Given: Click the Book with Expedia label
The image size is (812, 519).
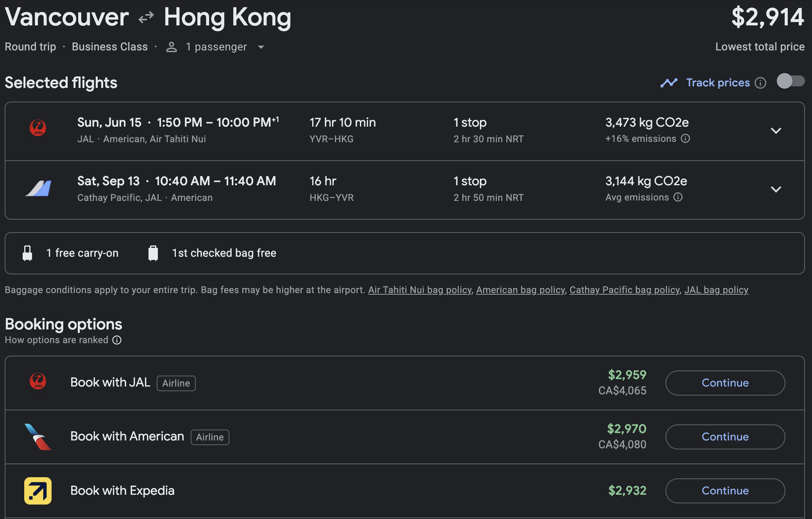Looking at the screenshot, I should click(122, 491).
